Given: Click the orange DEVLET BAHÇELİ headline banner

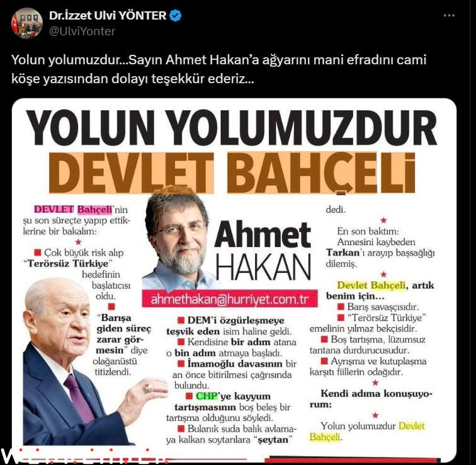Looking at the screenshot, I should 232,173.
